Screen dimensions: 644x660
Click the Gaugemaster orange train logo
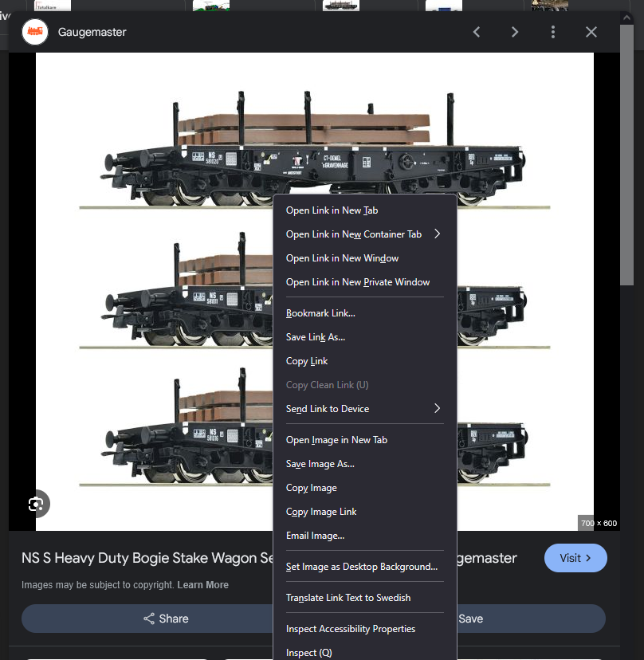click(x=34, y=32)
